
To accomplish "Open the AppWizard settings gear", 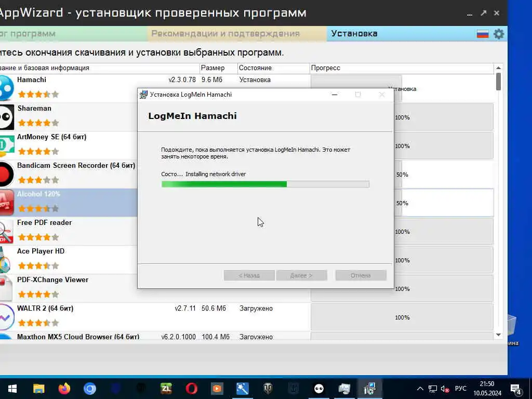I will pos(498,34).
